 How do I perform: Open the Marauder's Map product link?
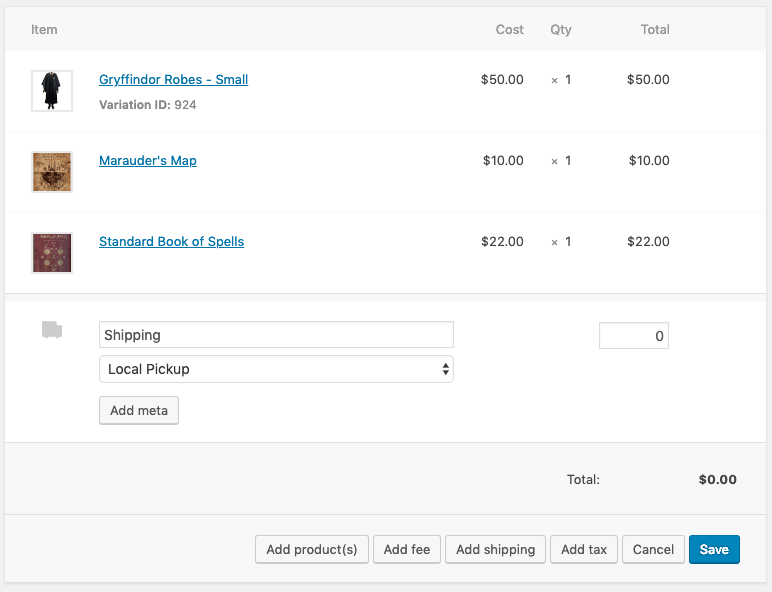pyautogui.click(x=148, y=161)
